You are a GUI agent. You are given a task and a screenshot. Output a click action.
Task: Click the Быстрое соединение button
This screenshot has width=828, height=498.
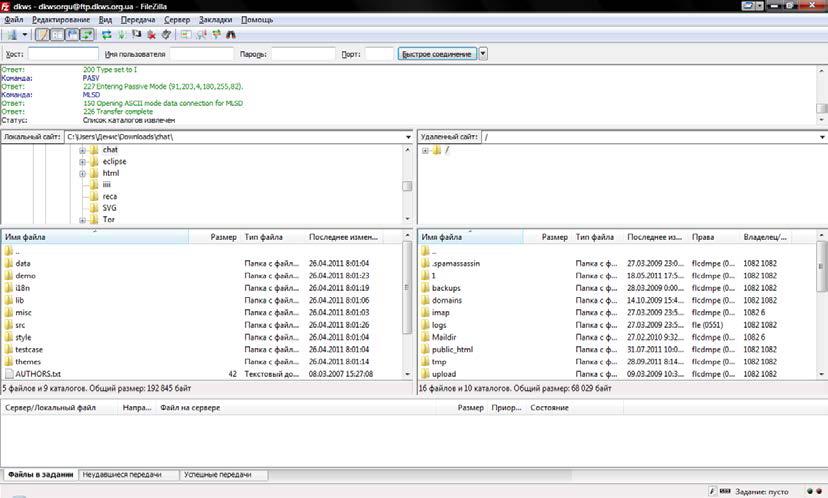[436, 54]
